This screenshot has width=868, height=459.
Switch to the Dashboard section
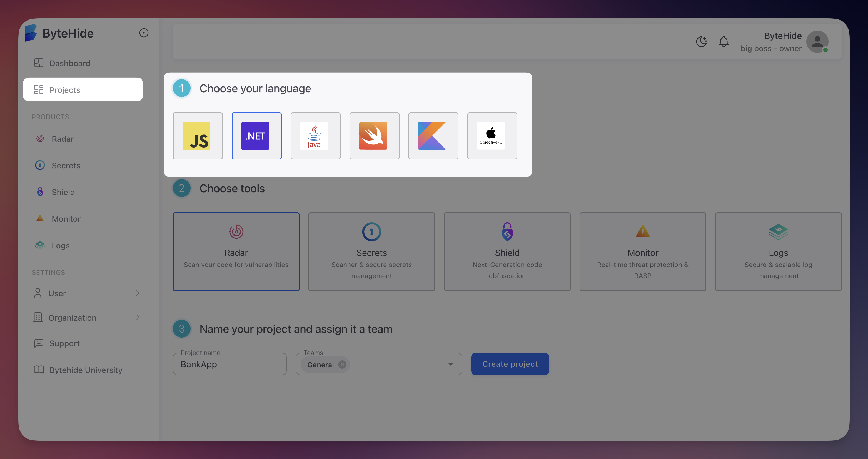[70, 63]
